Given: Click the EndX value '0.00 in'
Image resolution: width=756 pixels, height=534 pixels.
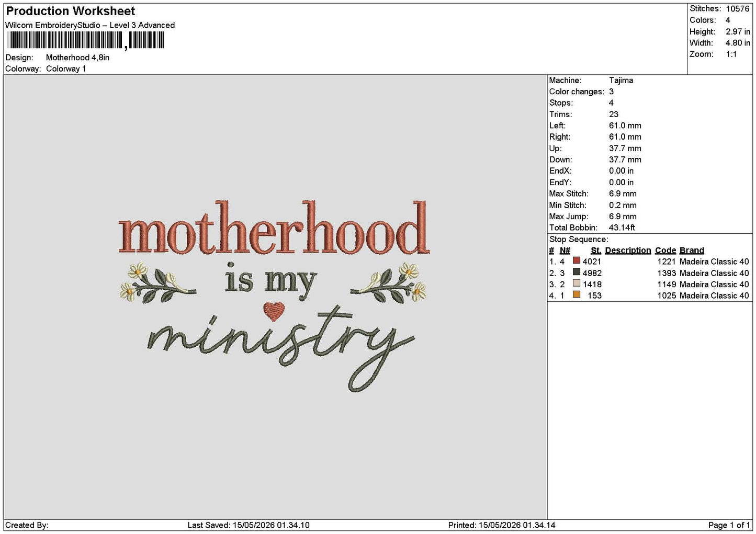Looking at the screenshot, I should [621, 171].
